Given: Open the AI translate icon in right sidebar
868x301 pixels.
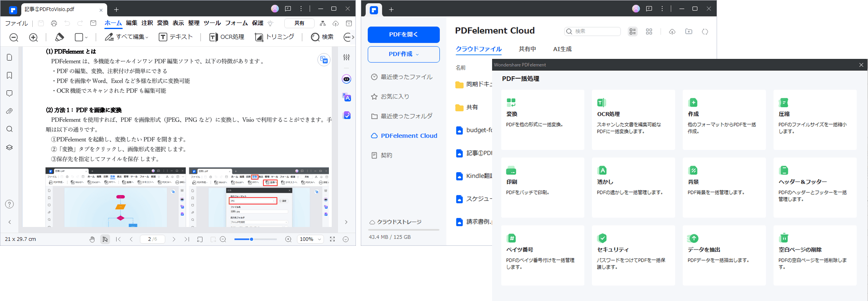Looking at the screenshot, I should pos(346,97).
